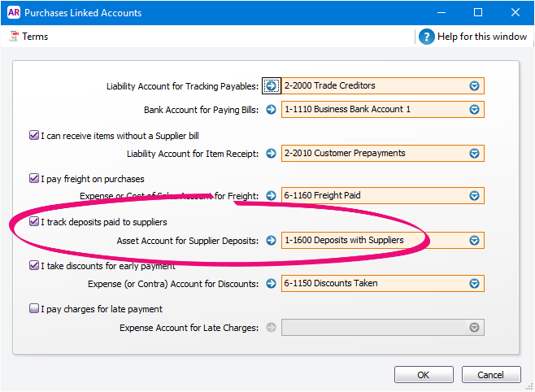Viewport: 535px width, 392px height.
Task: Untick 'I can receive items without a Supplier bill'
Action: pos(33,136)
